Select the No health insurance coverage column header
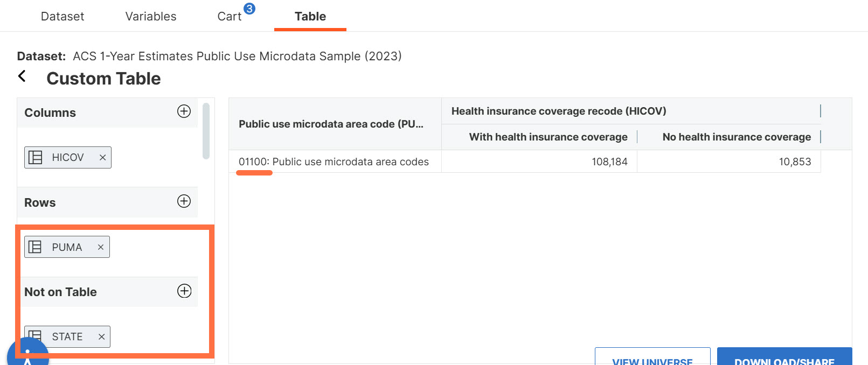This screenshot has width=868, height=365. pos(737,137)
